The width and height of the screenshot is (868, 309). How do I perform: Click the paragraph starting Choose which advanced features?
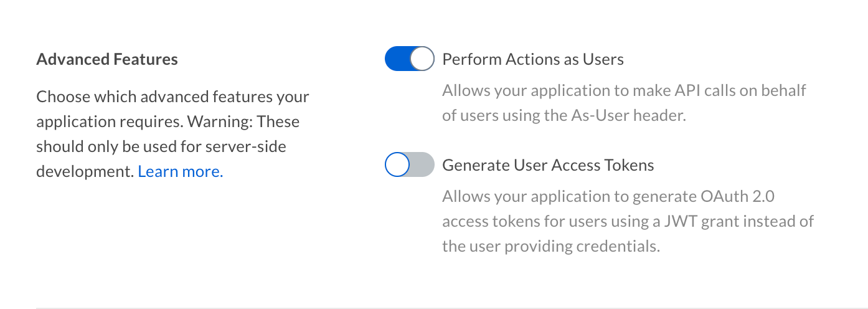pyautogui.click(x=173, y=134)
